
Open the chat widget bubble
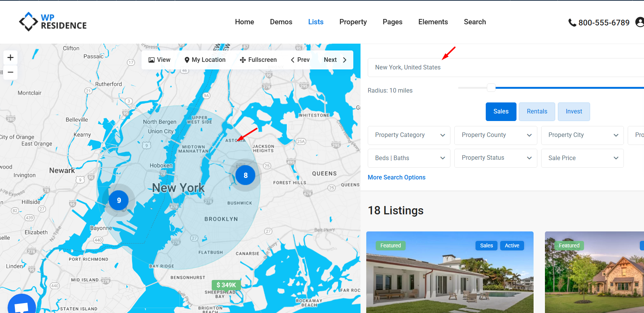pos(22,306)
